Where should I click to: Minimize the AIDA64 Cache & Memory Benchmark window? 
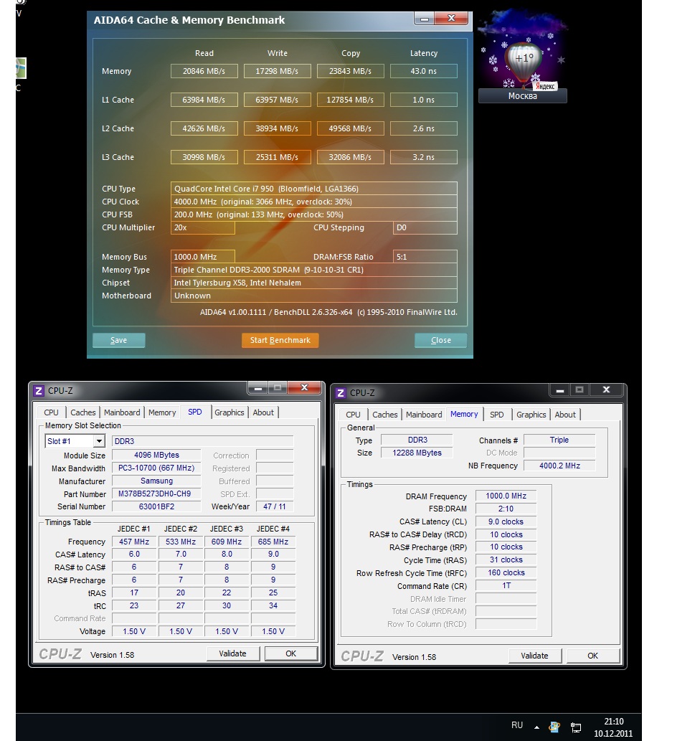click(x=424, y=19)
